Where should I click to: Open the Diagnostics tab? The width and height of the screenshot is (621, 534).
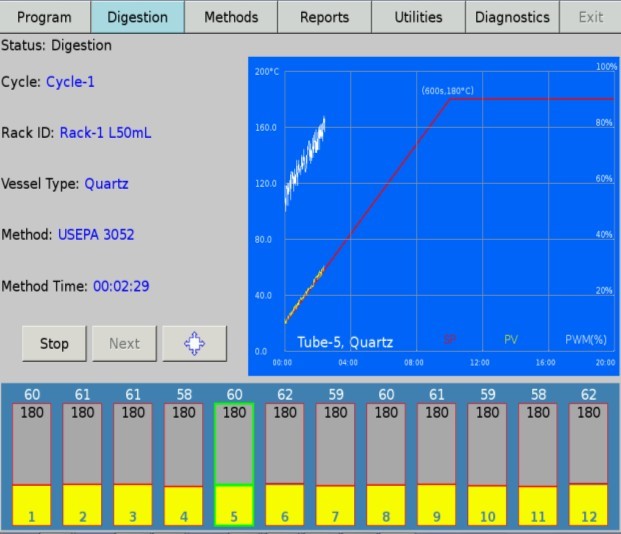[x=512, y=17]
